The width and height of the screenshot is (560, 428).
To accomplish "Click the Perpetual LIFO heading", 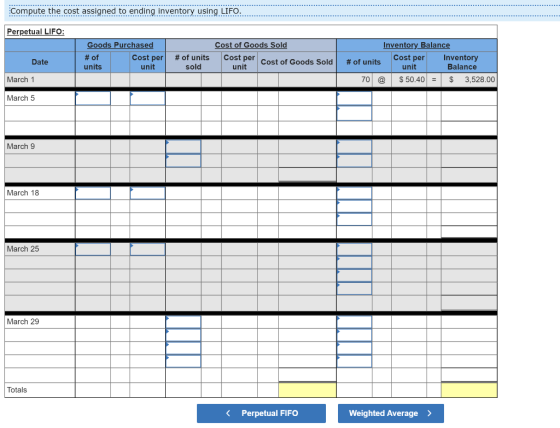I will pyautogui.click(x=36, y=31).
